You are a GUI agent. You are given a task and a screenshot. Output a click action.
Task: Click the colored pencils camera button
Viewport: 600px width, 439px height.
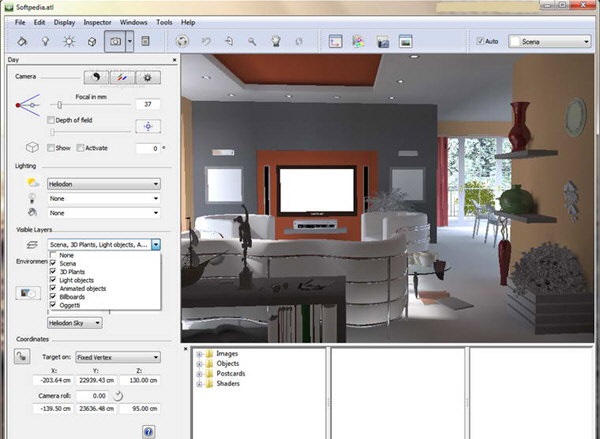pos(122,77)
